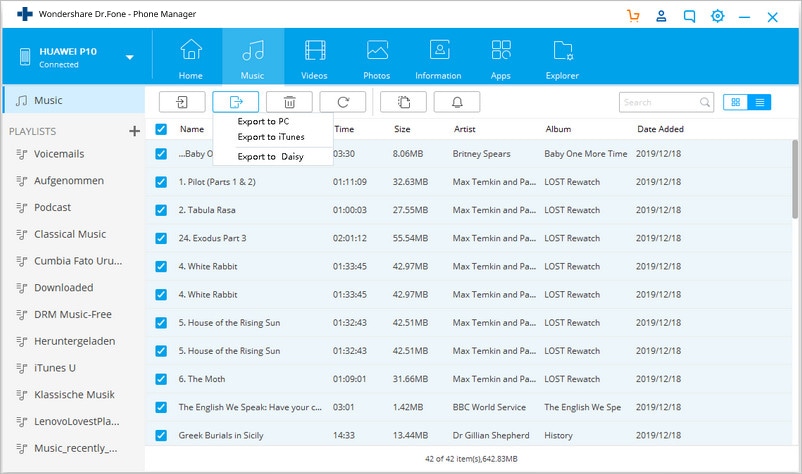Open the Heruntergeladen playlist

click(74, 341)
